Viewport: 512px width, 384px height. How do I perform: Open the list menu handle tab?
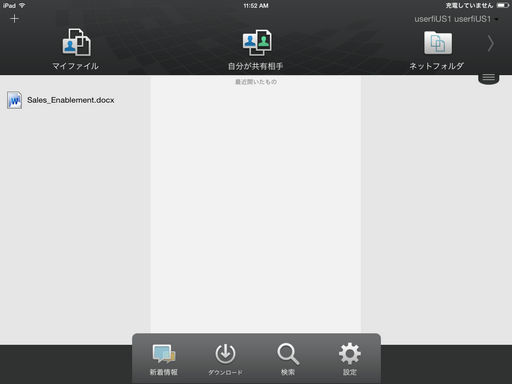pyautogui.click(x=488, y=78)
